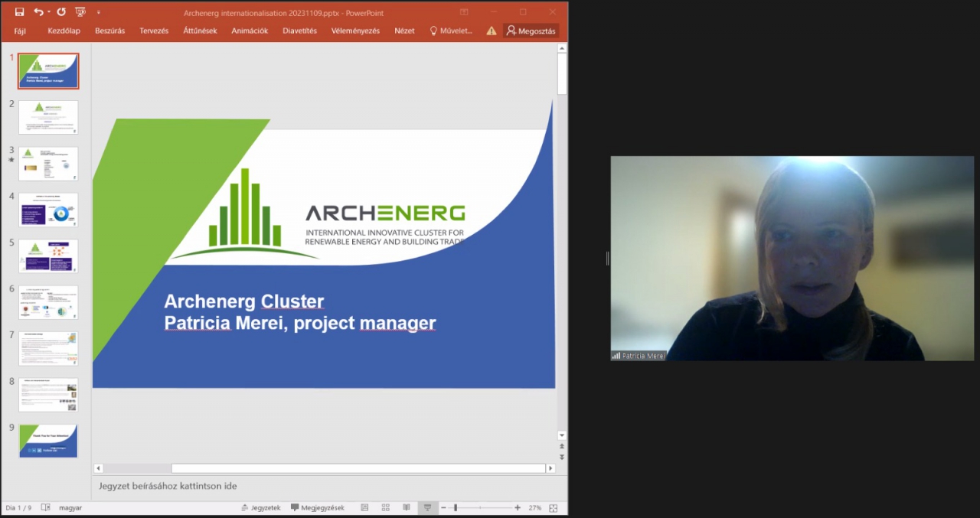This screenshot has width=980, height=518.
Task: Save the presentation with the floppy disk icon
Action: click(19, 12)
